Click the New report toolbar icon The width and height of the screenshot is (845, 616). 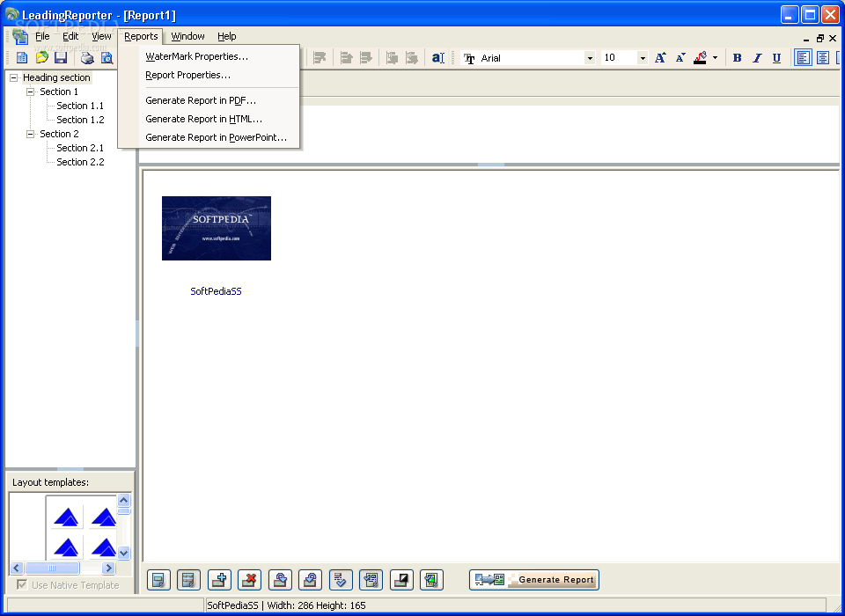tap(22, 58)
